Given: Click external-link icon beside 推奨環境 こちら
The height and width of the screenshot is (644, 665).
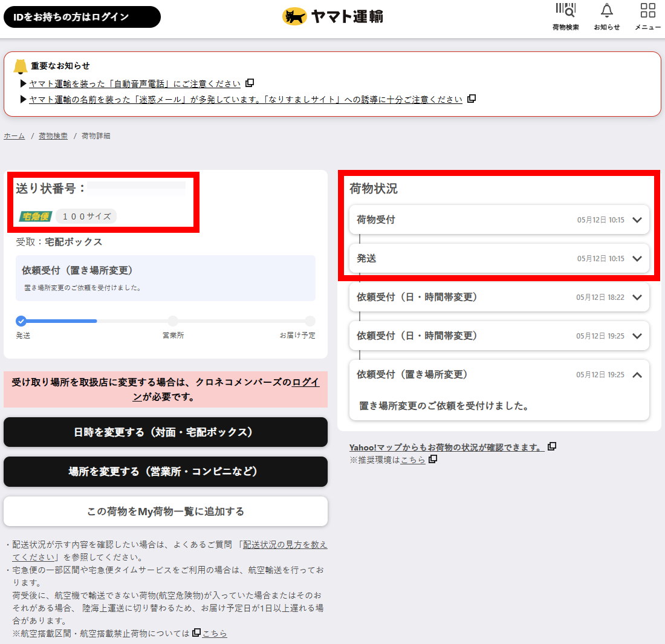Looking at the screenshot, I should pyautogui.click(x=433, y=459).
